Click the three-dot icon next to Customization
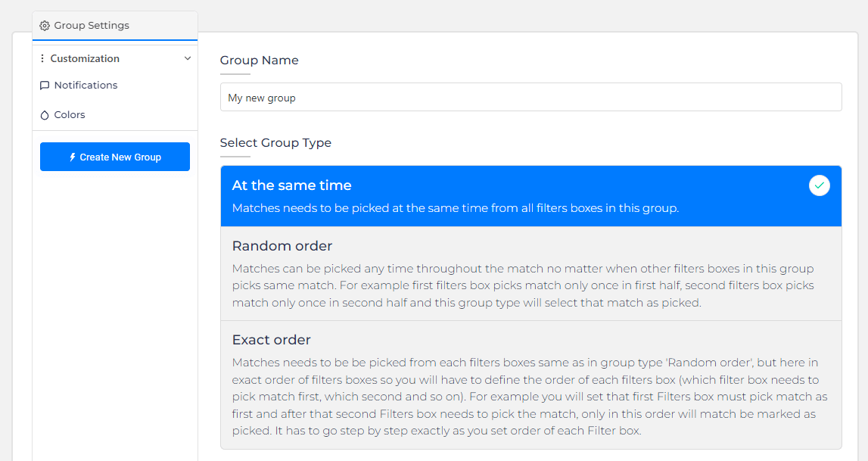 pos(42,58)
